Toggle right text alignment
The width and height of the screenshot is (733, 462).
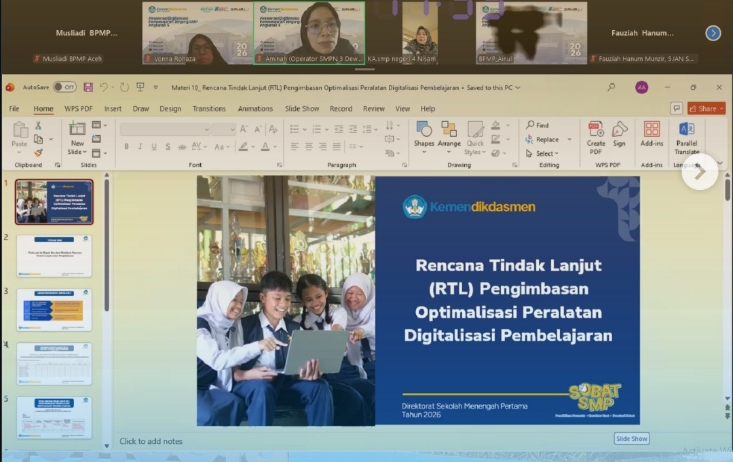click(x=323, y=146)
